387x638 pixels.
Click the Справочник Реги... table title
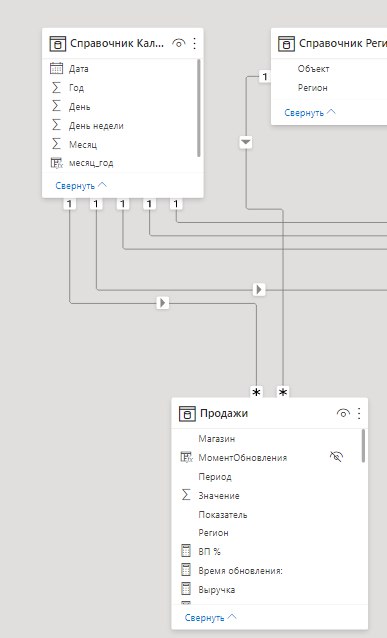(x=343, y=43)
